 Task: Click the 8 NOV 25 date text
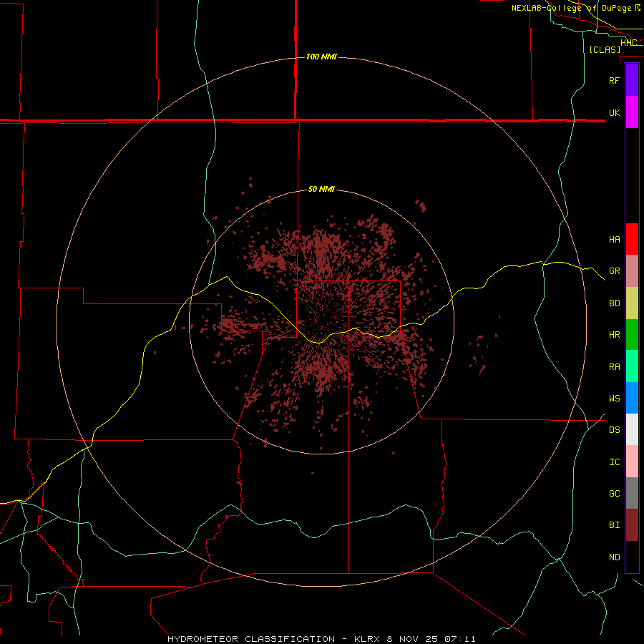(412, 639)
